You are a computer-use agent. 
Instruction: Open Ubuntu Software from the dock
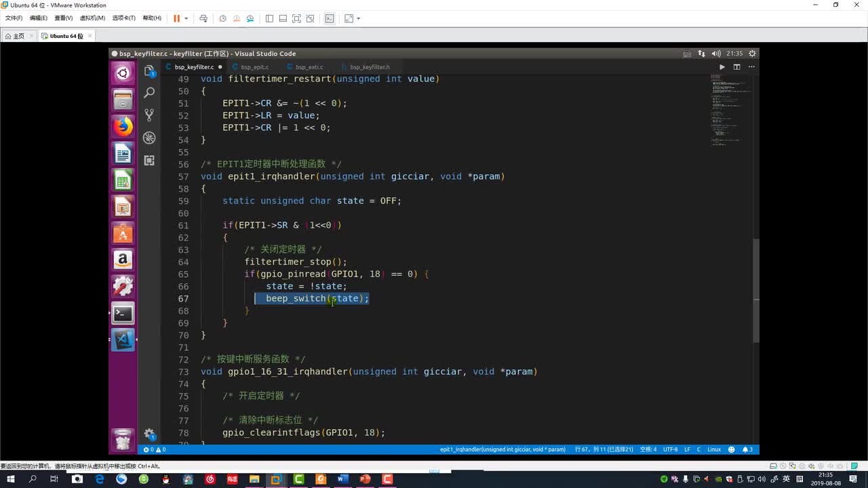(x=123, y=233)
